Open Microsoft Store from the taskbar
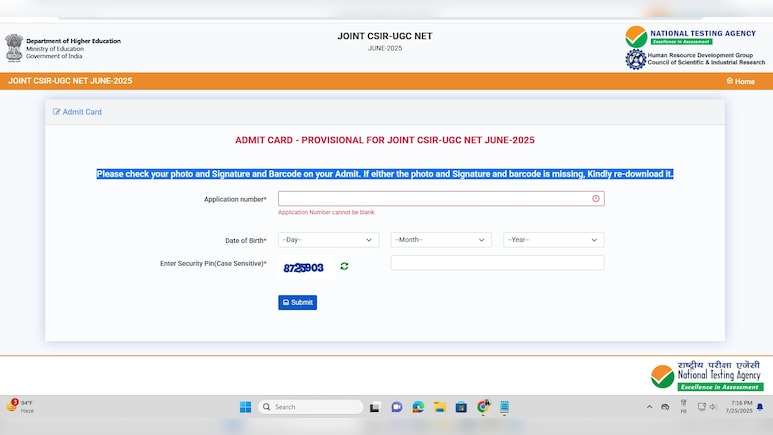This screenshot has height=435, width=773. pyautogui.click(x=461, y=407)
